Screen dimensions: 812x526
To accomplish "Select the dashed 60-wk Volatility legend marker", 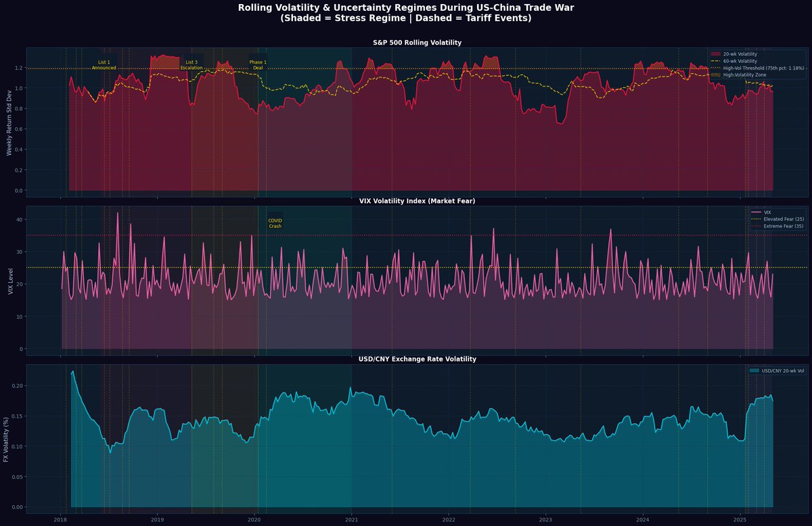I will [715, 62].
